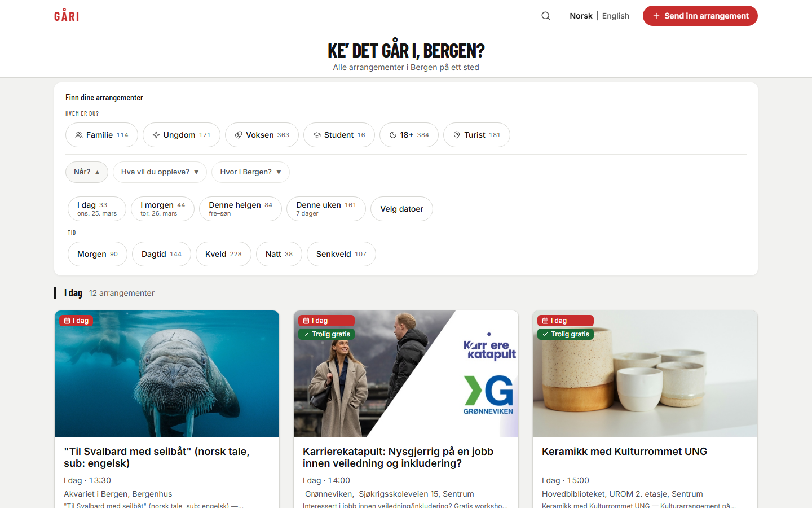Image resolution: width=812 pixels, height=508 pixels.
Task: Toggle the Morgen time filter
Action: (x=97, y=254)
